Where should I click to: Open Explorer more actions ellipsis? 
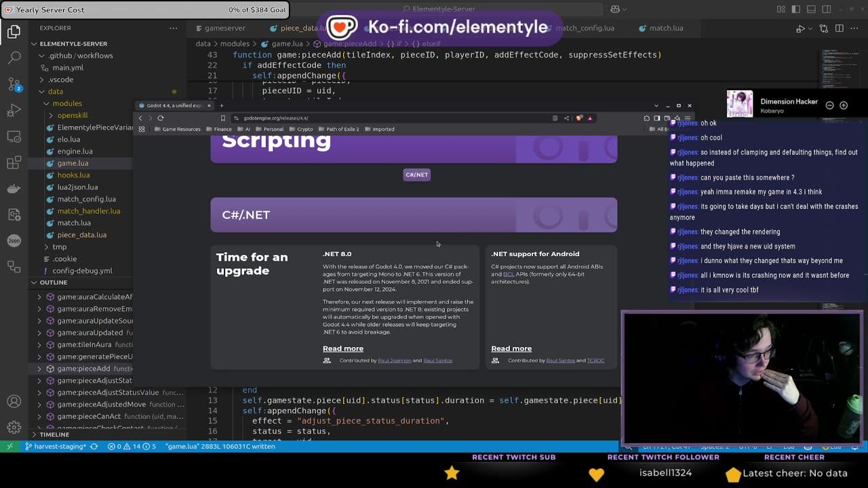(x=174, y=28)
